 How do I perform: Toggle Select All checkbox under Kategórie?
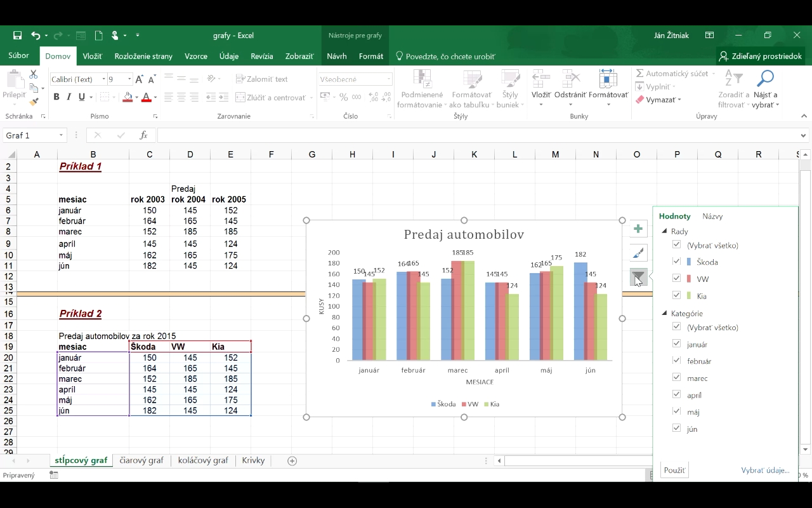coord(676,326)
